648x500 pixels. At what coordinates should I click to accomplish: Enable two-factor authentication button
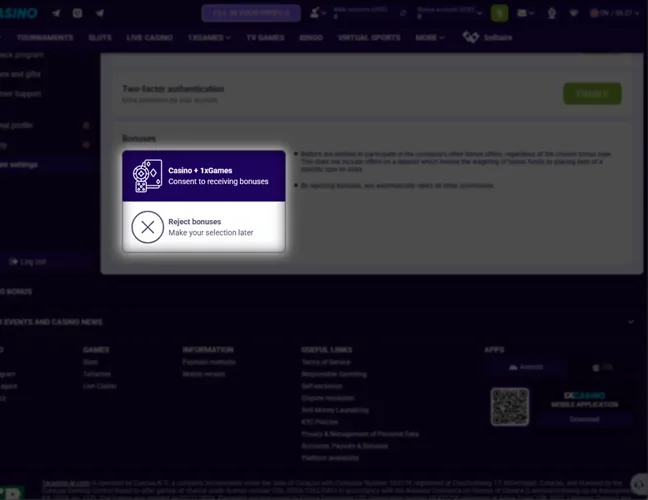click(x=592, y=93)
